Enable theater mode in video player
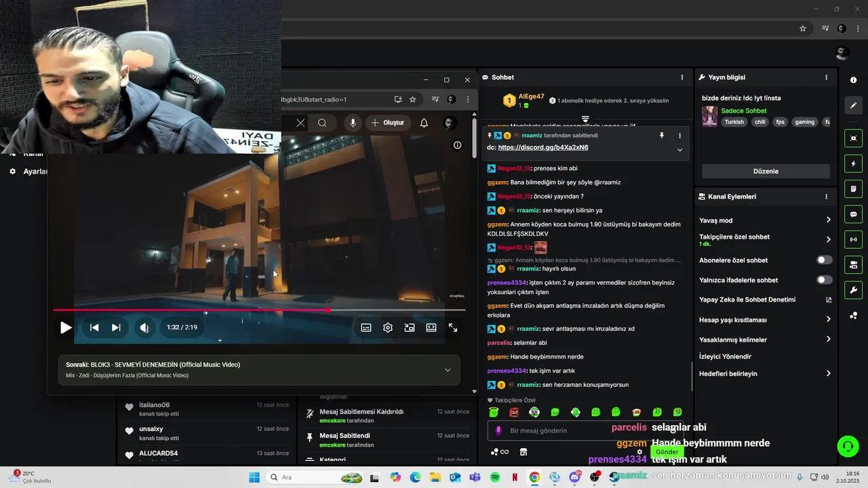This screenshot has width=868, height=488. (x=431, y=327)
